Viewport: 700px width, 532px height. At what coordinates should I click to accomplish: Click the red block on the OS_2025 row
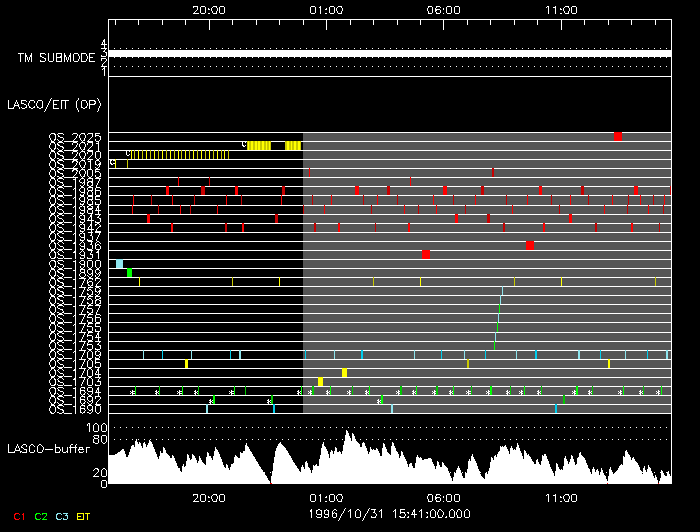(618, 136)
